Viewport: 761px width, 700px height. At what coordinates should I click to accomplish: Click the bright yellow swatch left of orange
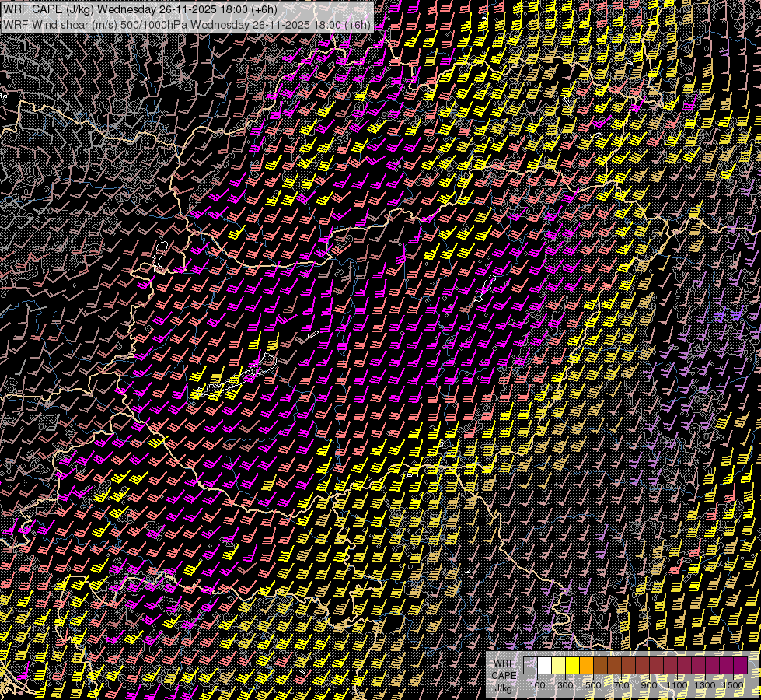(x=573, y=666)
